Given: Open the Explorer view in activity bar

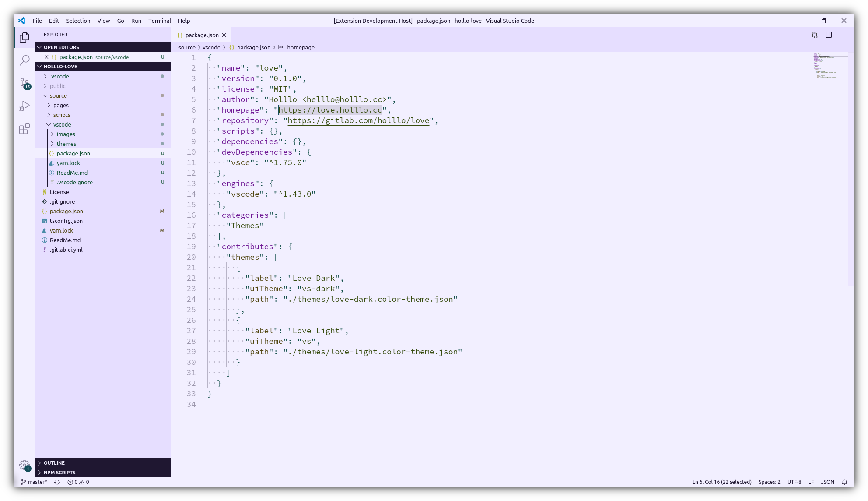Looking at the screenshot, I should (x=24, y=38).
